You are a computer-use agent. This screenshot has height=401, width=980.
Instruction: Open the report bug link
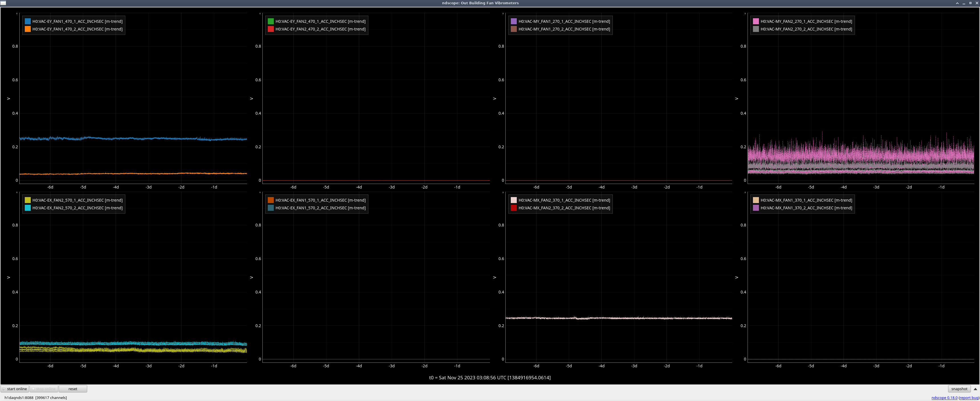(x=969, y=398)
